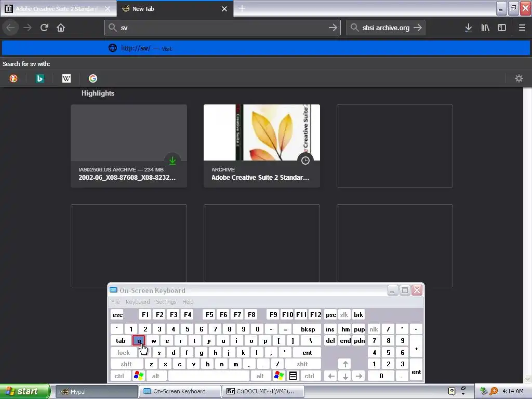Click the up arrow key on-screen
532x399 pixels.
coord(345,364)
